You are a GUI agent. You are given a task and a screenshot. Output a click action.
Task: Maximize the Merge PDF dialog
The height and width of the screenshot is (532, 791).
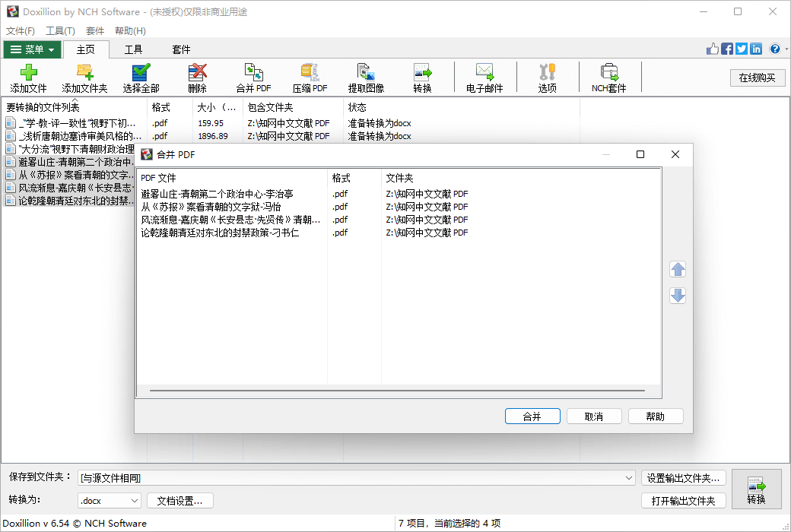pyautogui.click(x=640, y=154)
